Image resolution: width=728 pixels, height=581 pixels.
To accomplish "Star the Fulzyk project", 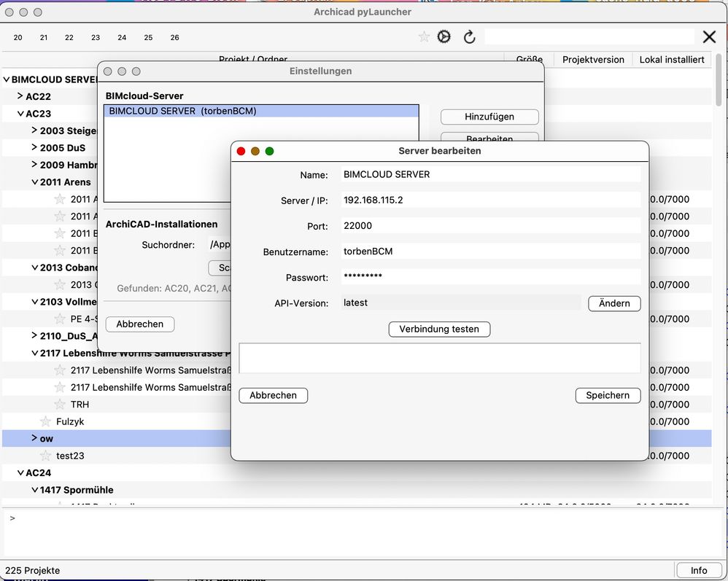I will click(x=45, y=421).
